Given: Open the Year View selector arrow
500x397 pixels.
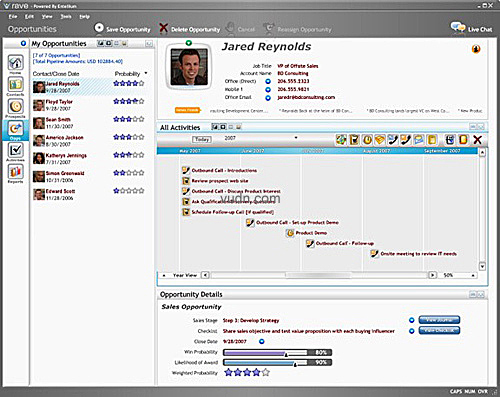Looking at the screenshot, I should coord(164,275).
